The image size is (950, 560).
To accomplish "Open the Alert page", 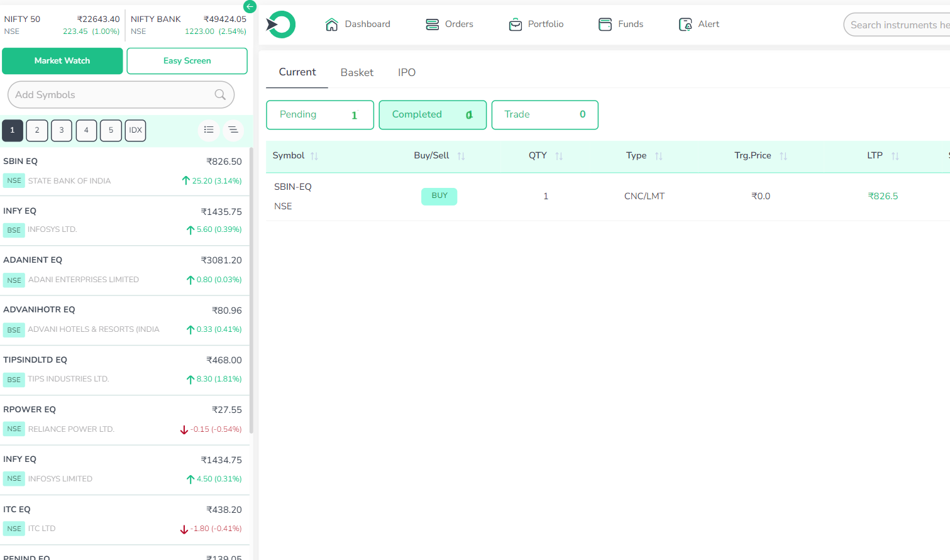I will click(x=699, y=25).
